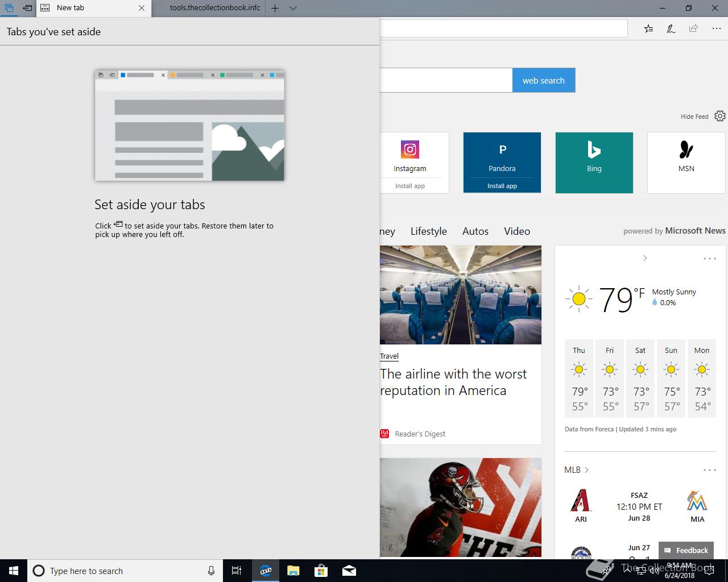The height and width of the screenshot is (582, 728).
Task: Click Install app under Pandora
Action: click(502, 186)
